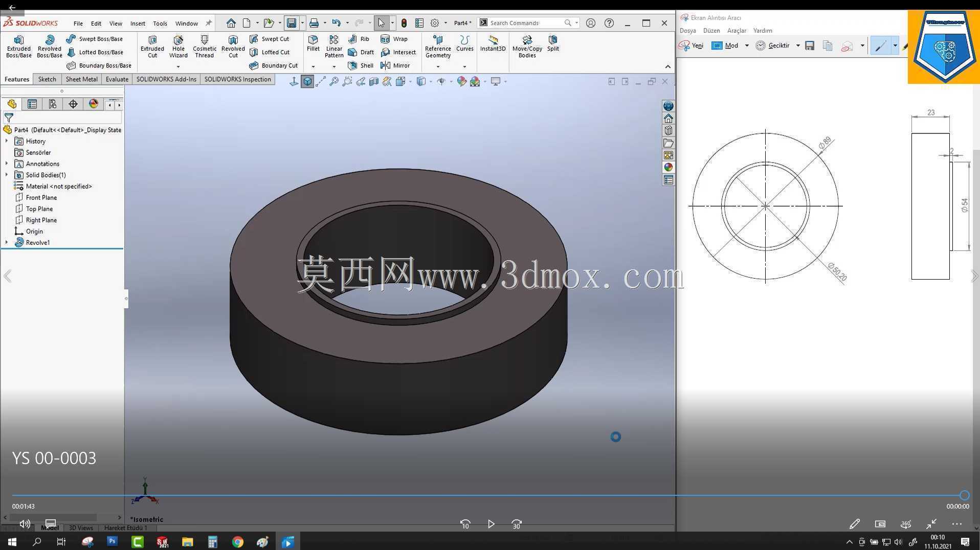This screenshot has height=550, width=980.
Task: Choose the Intersect tool
Action: point(398,52)
